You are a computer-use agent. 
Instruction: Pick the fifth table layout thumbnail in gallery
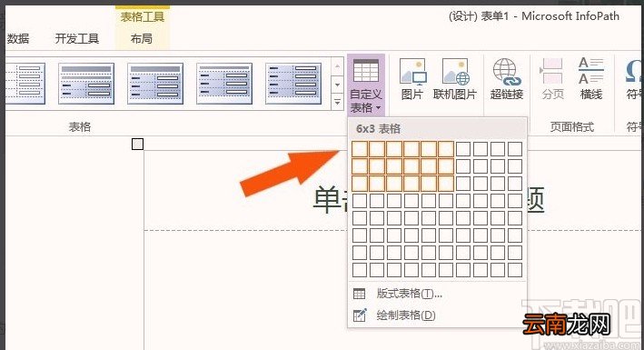[x=293, y=84]
